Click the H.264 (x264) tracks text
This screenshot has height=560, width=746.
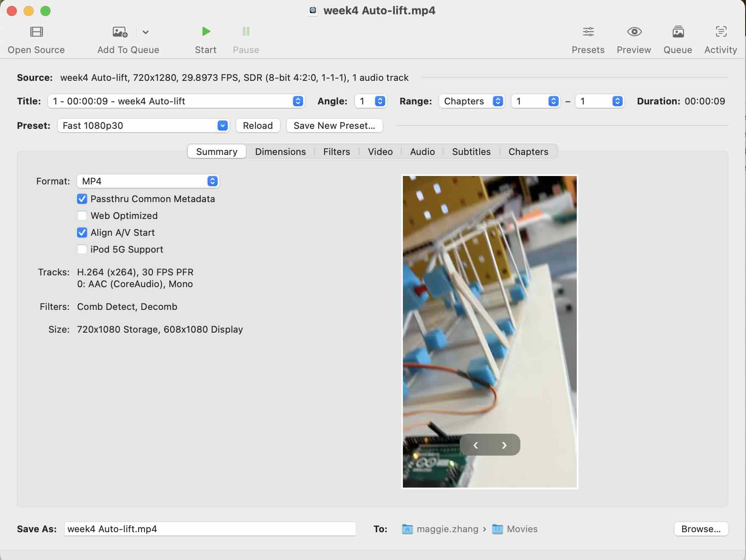[135, 272]
